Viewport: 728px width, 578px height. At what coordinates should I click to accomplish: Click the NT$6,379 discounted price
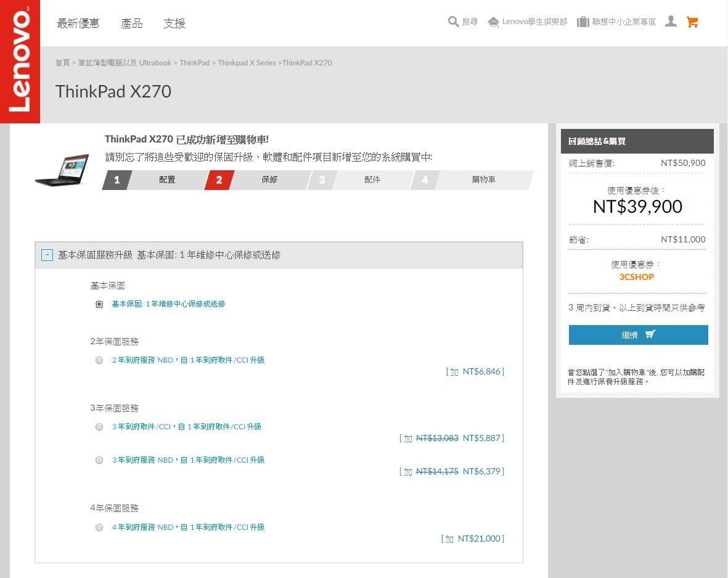pos(481,472)
